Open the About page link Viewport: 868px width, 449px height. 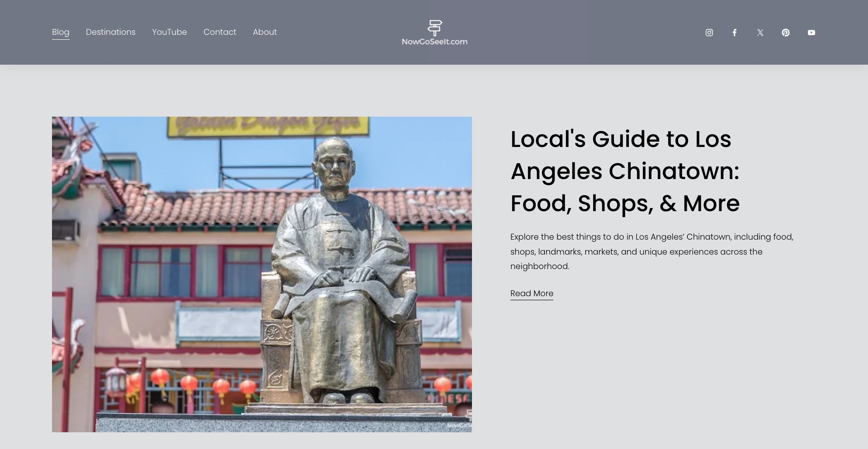(264, 32)
